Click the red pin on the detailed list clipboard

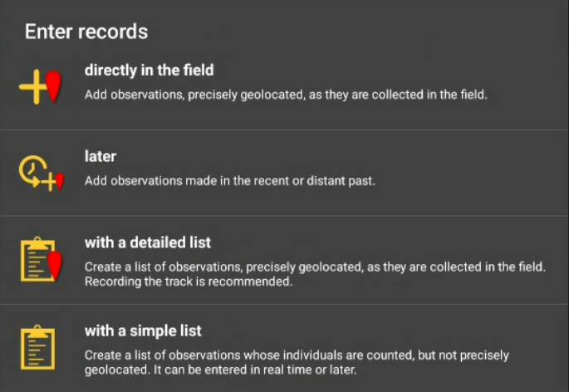[x=56, y=266]
